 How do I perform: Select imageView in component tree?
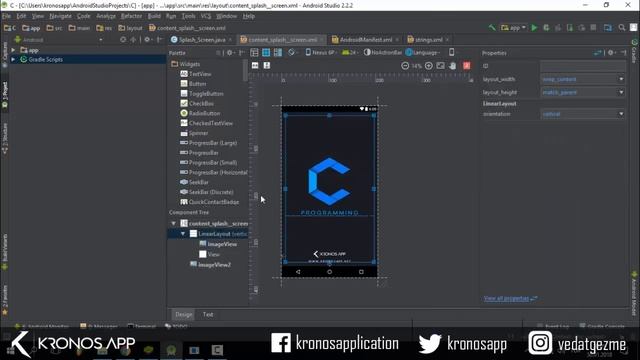pyautogui.click(x=218, y=244)
